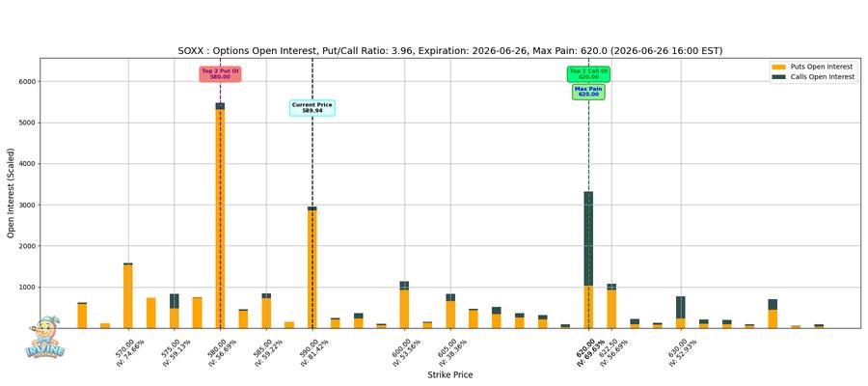This screenshot has width=868, height=386.
Task: Click the cyan 'Current Price 589.94' annotation box
Action: [312, 108]
